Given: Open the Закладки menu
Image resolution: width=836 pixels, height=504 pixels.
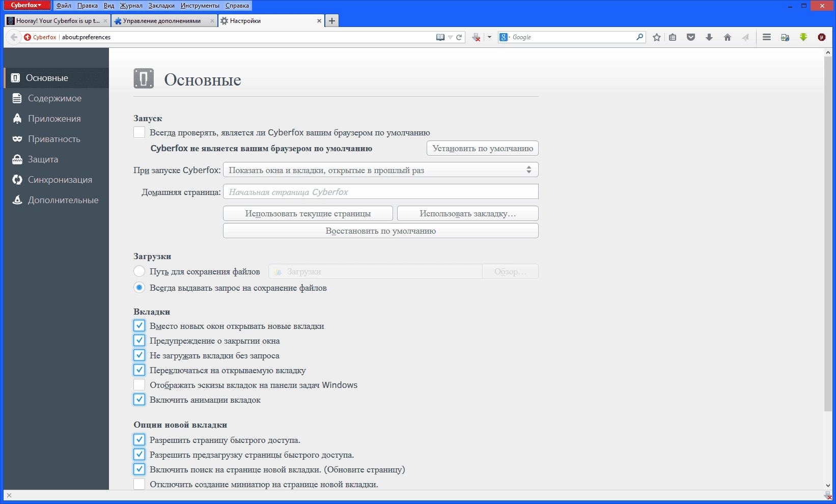Looking at the screenshot, I should point(161,6).
